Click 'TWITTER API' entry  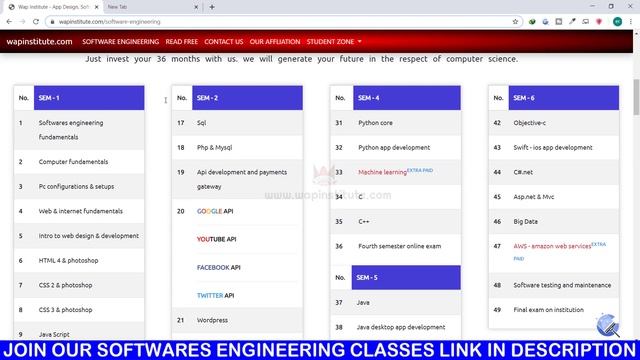pos(216,296)
